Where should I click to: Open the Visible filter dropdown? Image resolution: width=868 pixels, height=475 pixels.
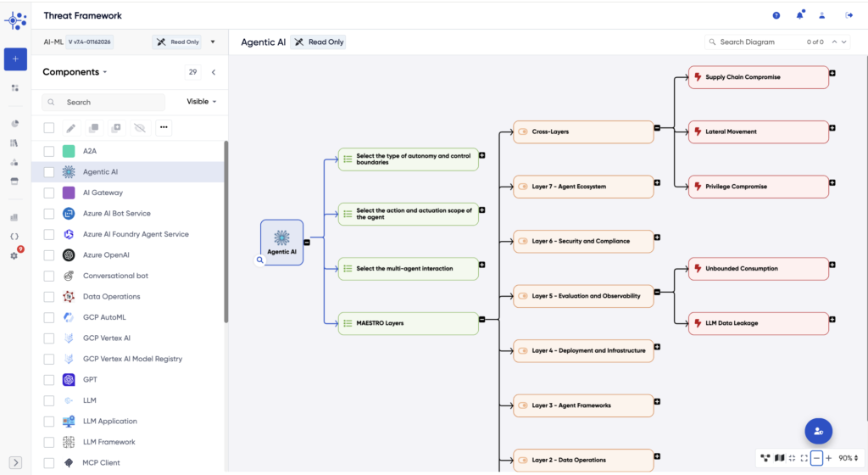[x=202, y=102]
